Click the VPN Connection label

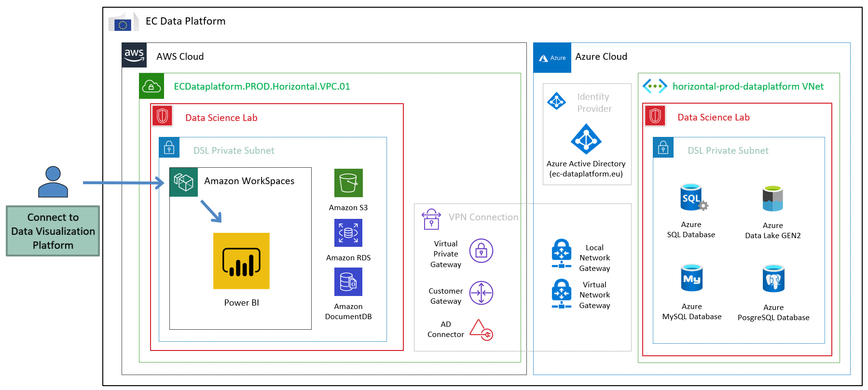click(483, 217)
